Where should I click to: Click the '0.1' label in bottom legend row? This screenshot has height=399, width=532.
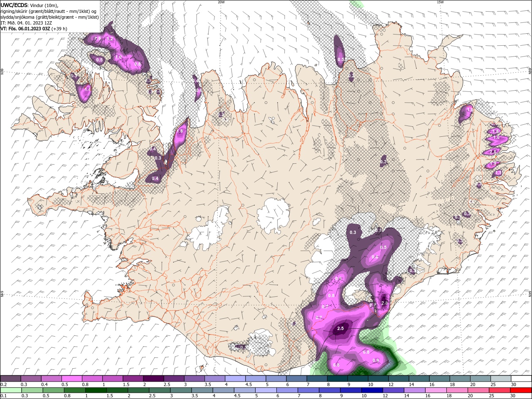tap(3, 396)
